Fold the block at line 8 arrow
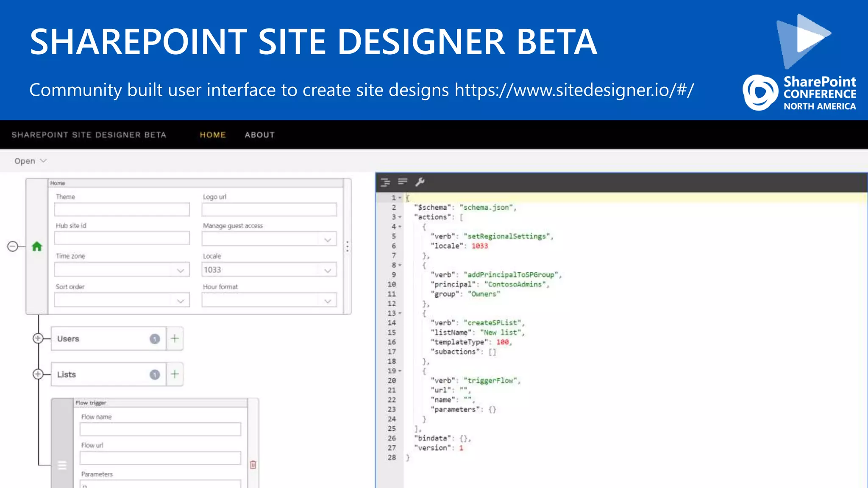The image size is (868, 488). coord(400,265)
